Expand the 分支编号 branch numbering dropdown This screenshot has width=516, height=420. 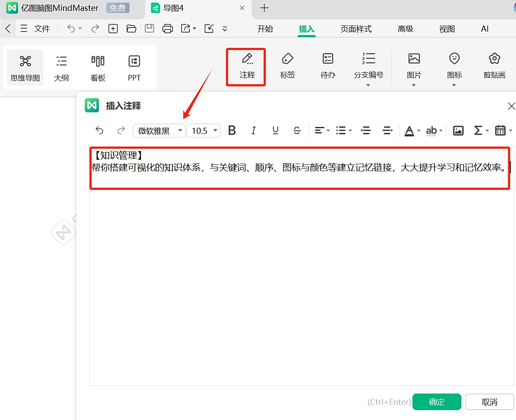368,85
